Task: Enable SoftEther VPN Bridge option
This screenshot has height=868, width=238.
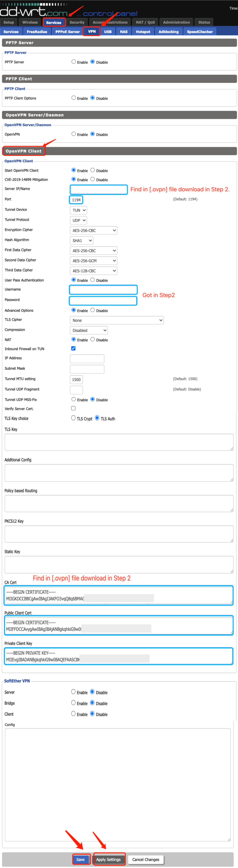Action: [x=73, y=703]
